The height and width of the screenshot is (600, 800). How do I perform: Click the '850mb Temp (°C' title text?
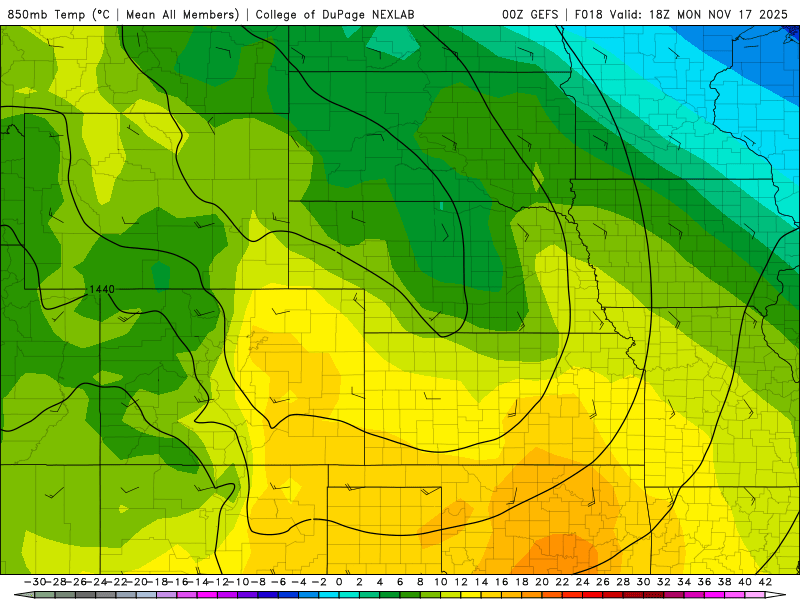coord(58,14)
